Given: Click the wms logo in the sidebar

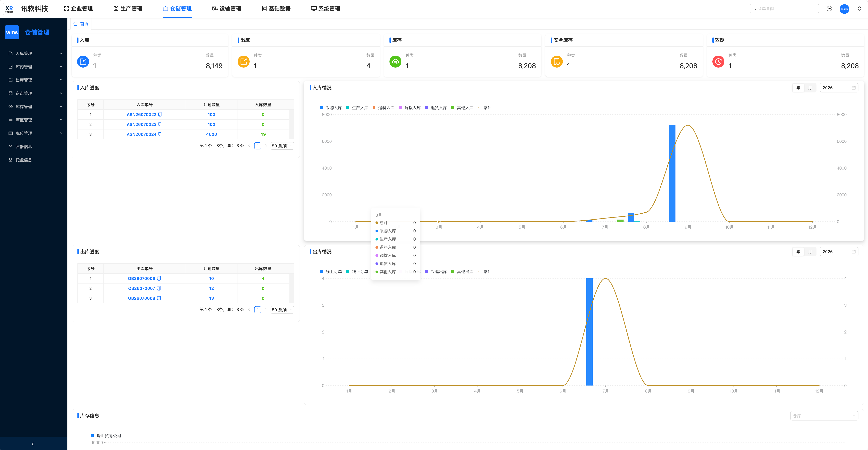Looking at the screenshot, I should pyautogui.click(x=12, y=32).
